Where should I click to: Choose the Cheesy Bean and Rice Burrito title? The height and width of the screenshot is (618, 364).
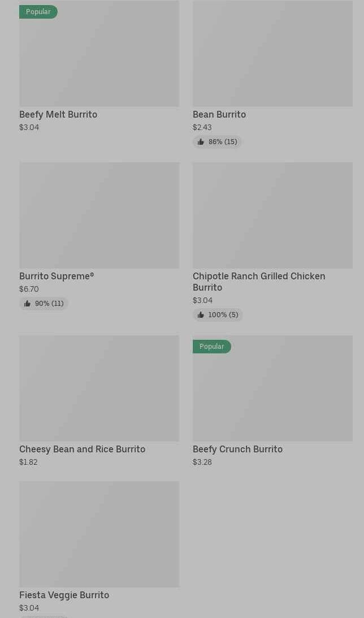click(83, 449)
